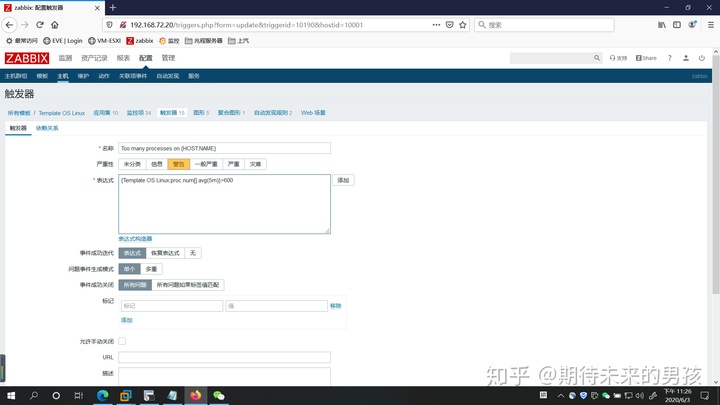
Task: Show hidden system tray icons chevron
Action: tap(561, 395)
